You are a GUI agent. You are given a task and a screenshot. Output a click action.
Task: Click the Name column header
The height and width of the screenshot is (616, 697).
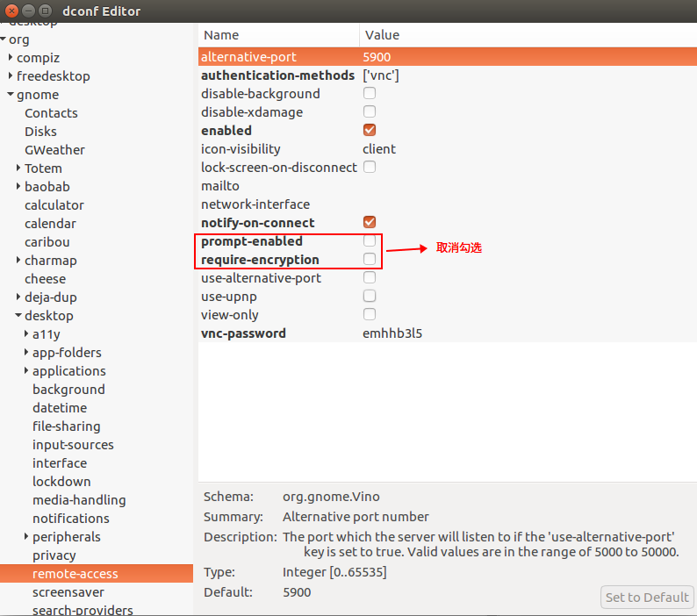tap(278, 35)
